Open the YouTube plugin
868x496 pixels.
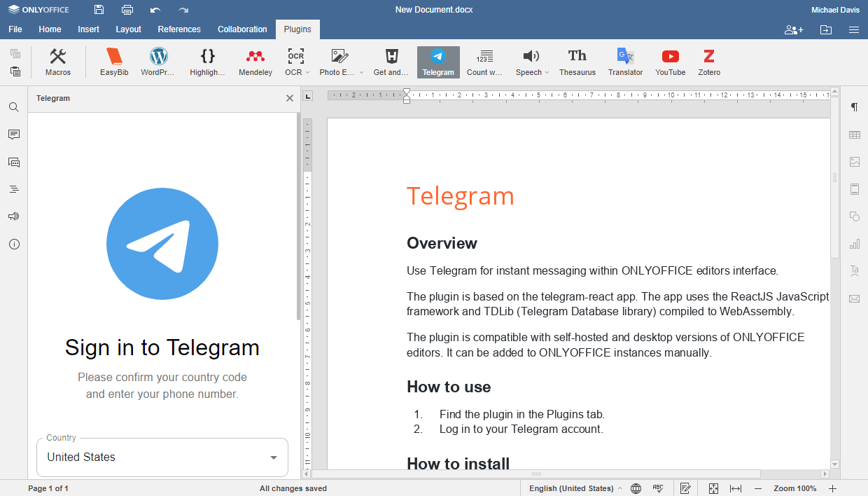670,62
